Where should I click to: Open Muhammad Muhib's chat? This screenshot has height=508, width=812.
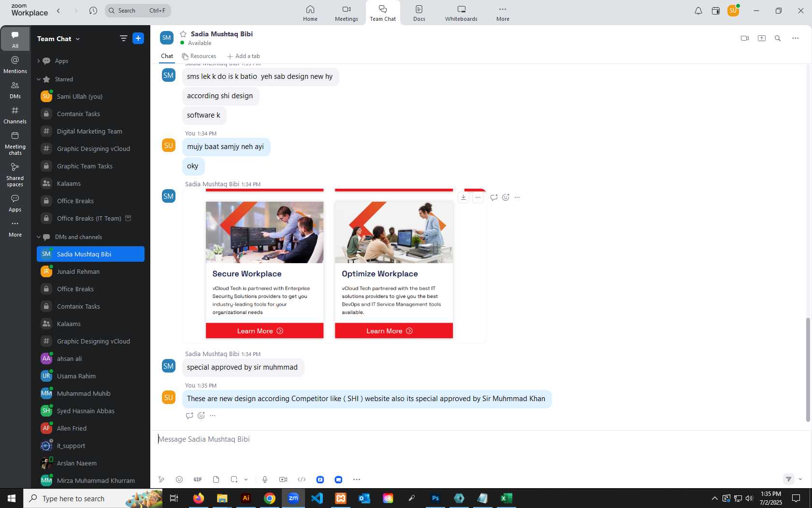click(90, 393)
